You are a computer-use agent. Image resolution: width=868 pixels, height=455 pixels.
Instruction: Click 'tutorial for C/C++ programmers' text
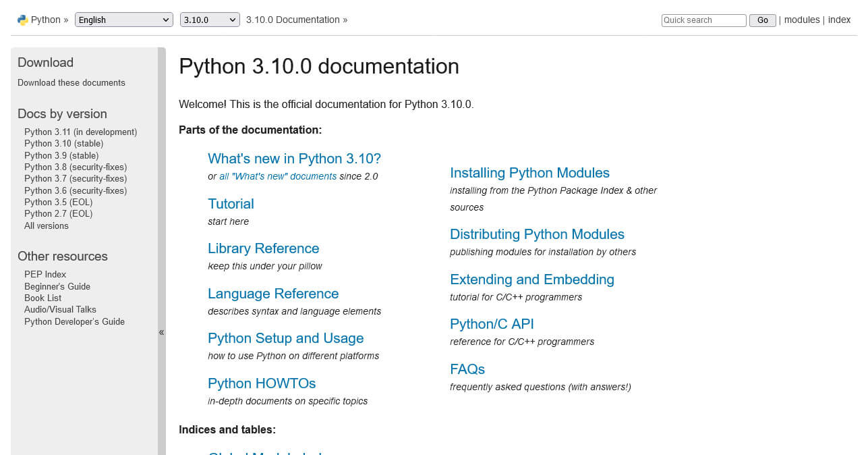[x=516, y=297]
